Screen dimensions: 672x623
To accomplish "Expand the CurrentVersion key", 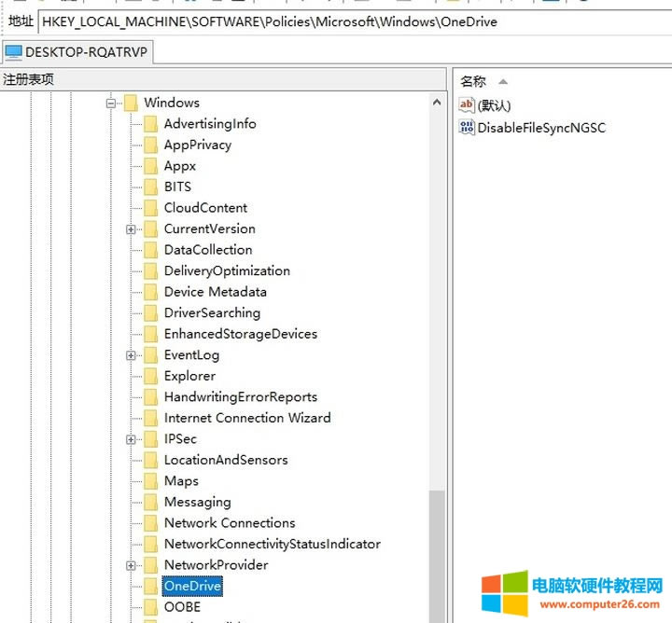I will (x=132, y=229).
